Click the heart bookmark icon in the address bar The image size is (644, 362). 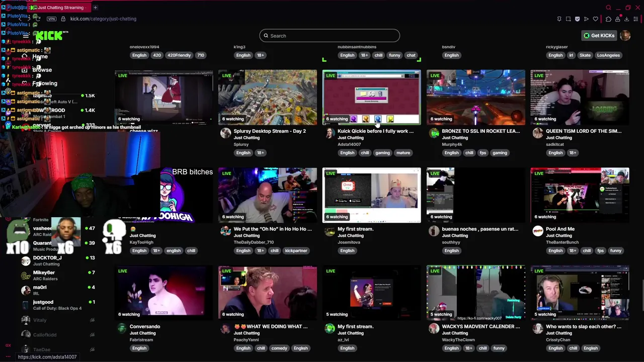596,19
